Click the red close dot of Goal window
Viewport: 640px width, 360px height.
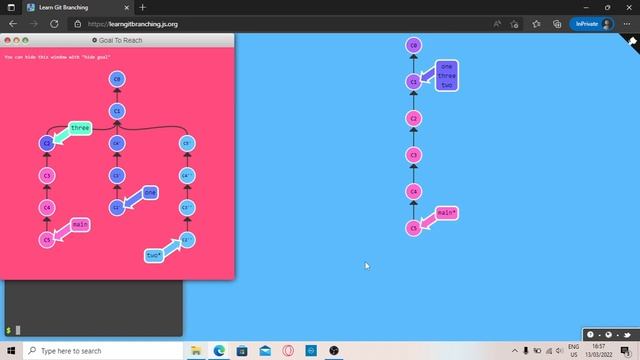7,40
